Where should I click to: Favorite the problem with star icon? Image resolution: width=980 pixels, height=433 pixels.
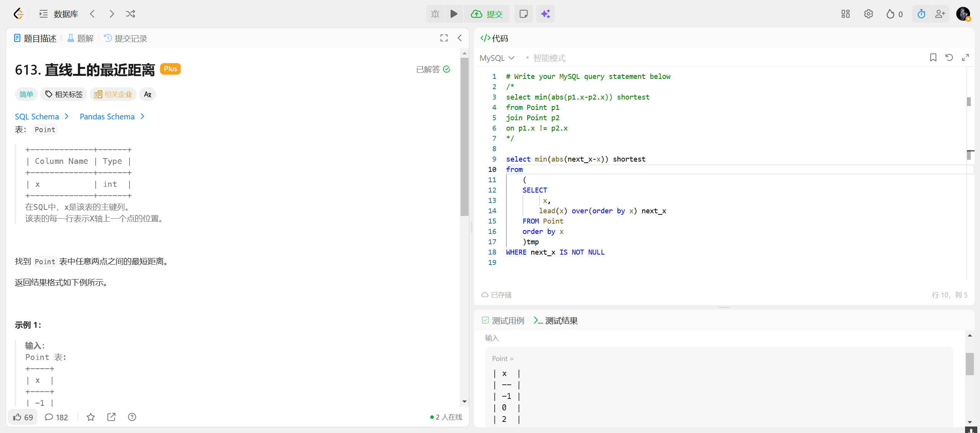[91, 417]
